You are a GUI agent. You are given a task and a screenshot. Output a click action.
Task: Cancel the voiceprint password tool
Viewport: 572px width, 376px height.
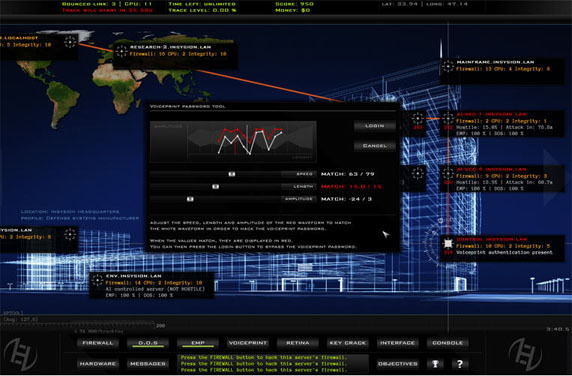click(375, 146)
